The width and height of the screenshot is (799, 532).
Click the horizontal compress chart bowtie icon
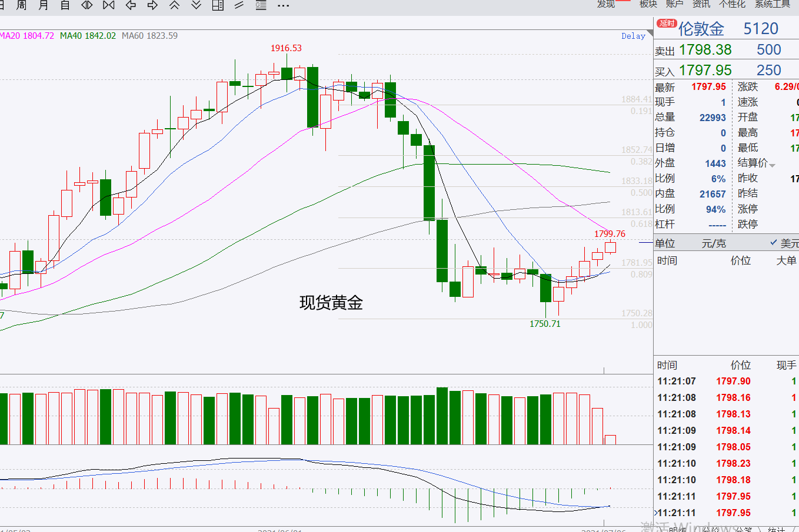tap(109, 5)
